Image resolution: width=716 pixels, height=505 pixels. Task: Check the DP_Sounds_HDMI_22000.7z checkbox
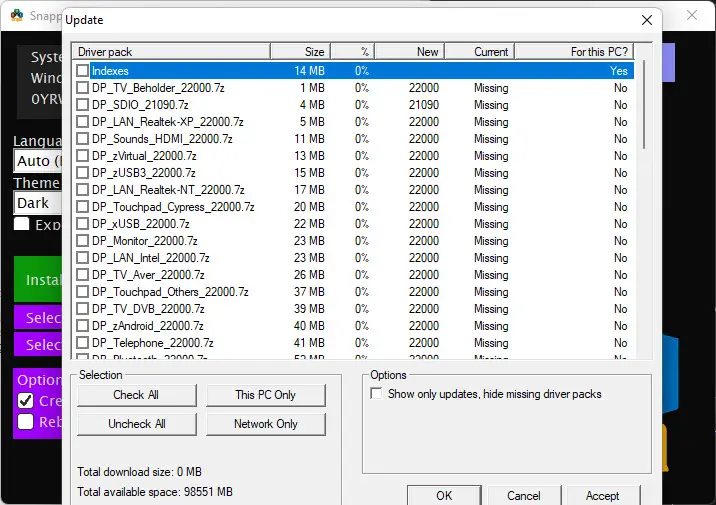pyautogui.click(x=83, y=139)
